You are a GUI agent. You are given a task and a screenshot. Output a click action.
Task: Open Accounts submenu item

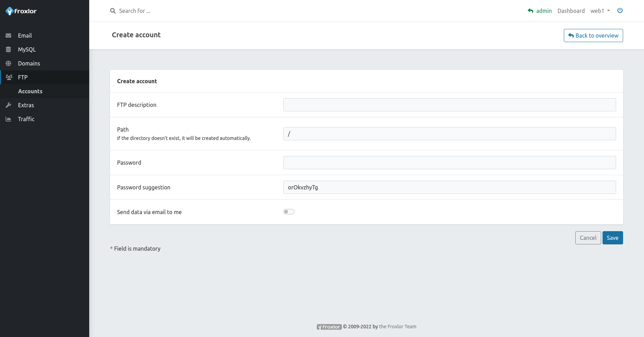point(30,91)
